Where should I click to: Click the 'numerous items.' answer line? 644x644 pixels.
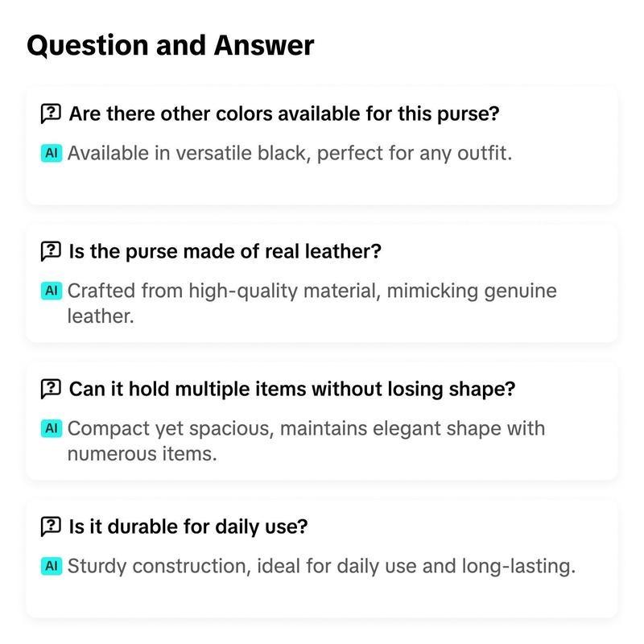(142, 454)
